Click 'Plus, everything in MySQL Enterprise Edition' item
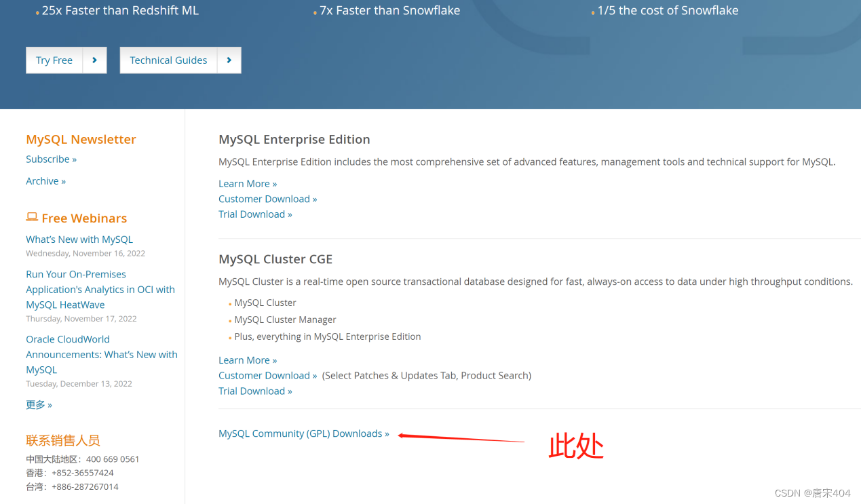The image size is (861, 504). 328,336
